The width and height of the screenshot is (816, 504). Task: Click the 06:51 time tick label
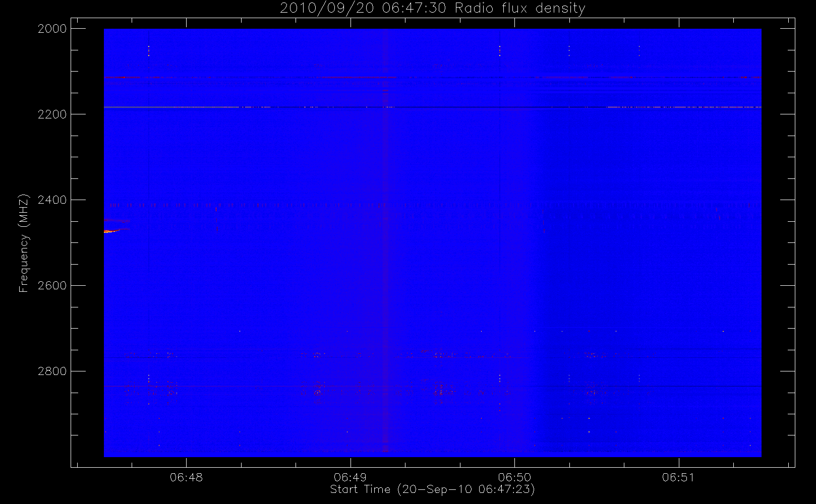point(678,477)
